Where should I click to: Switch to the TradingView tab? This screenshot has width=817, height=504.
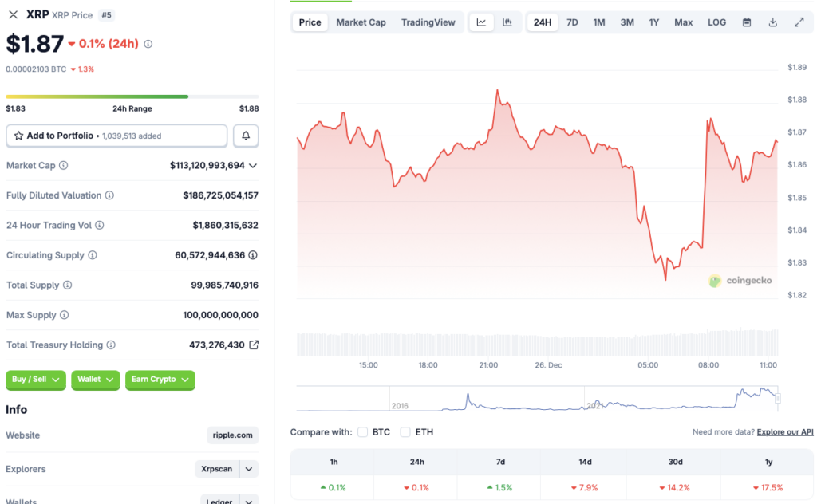click(428, 22)
